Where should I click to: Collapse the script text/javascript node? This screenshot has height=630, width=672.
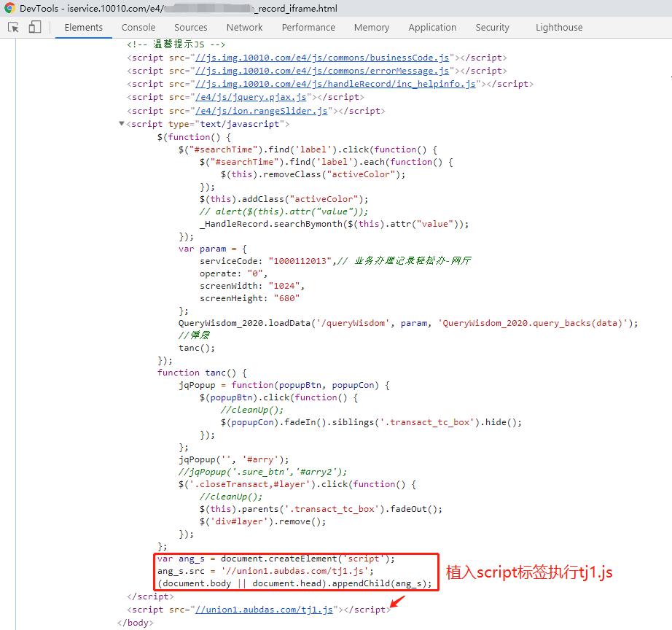pyautogui.click(x=122, y=124)
